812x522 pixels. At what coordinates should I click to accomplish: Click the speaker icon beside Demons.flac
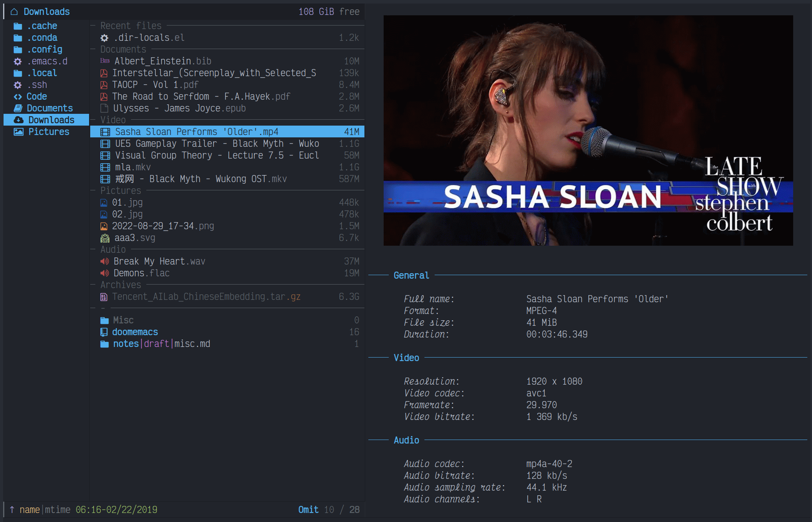[104, 273]
